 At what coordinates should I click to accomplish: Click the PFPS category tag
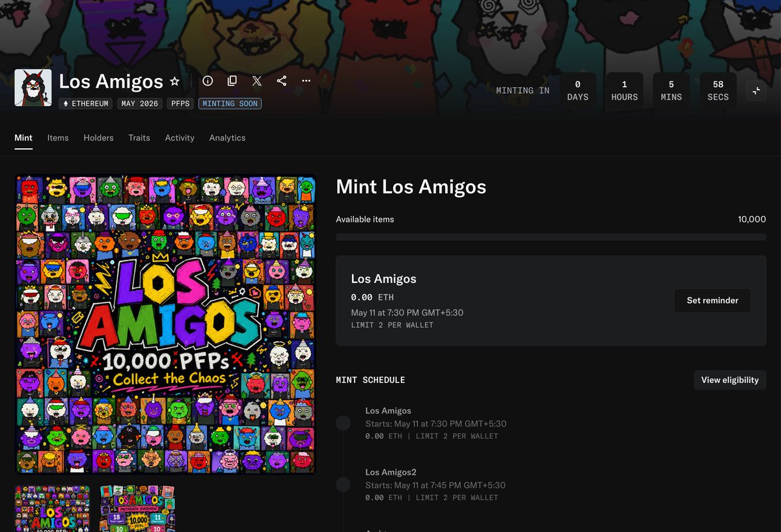tap(180, 103)
